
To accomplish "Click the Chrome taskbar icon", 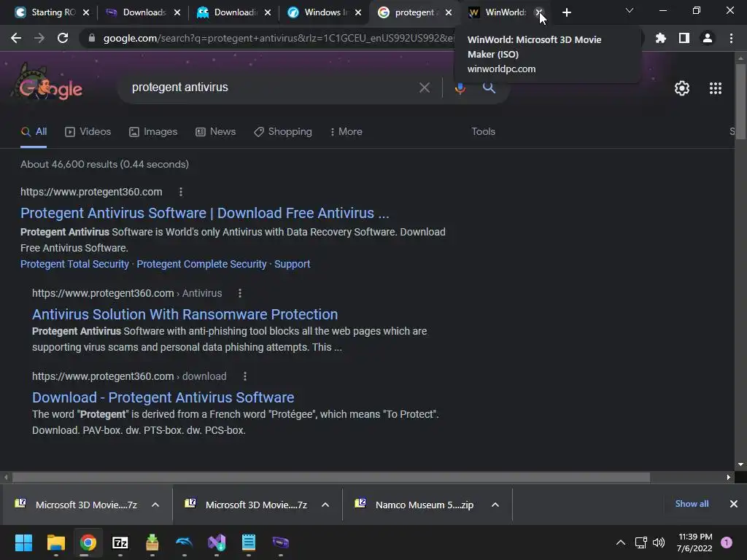I will 88,542.
